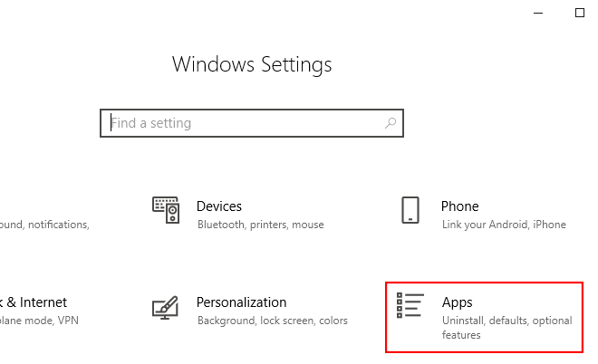This screenshot has height=364, width=598.
Task: Click the Personalization paintbrush icon
Action: [166, 307]
